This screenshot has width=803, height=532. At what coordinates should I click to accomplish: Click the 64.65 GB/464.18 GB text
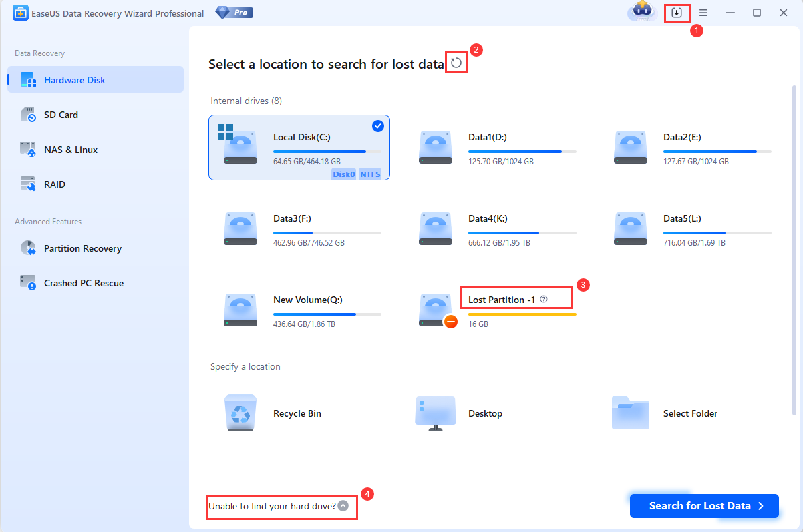coord(307,162)
